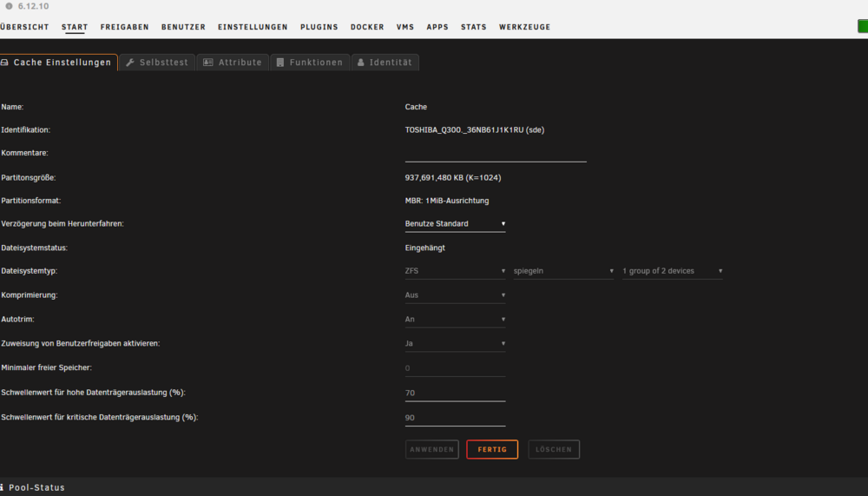
Task: Click the ANWENDEN button
Action: point(431,449)
